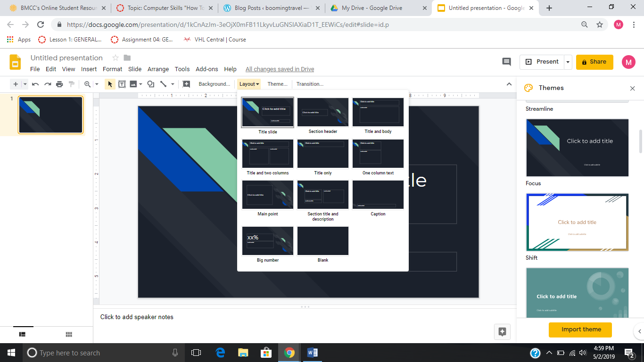Open the Present options dropdown arrow
The width and height of the screenshot is (644, 362).
click(568, 62)
